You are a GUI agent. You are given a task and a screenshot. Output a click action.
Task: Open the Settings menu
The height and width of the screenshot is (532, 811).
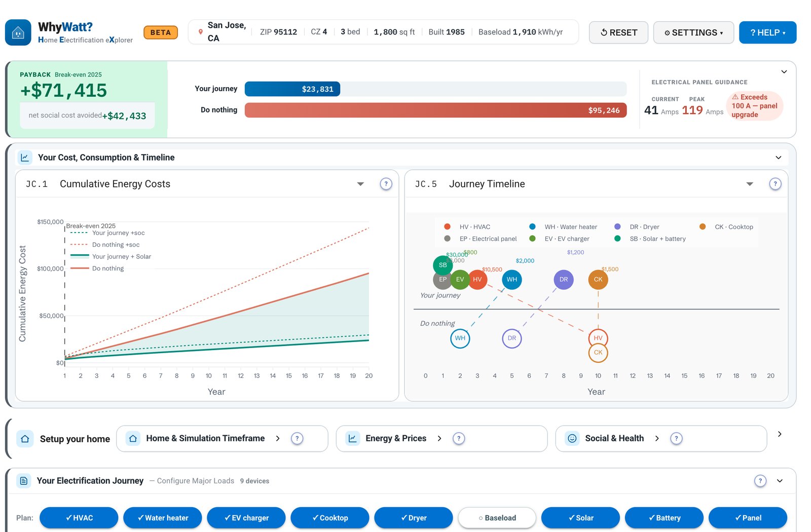(693, 32)
